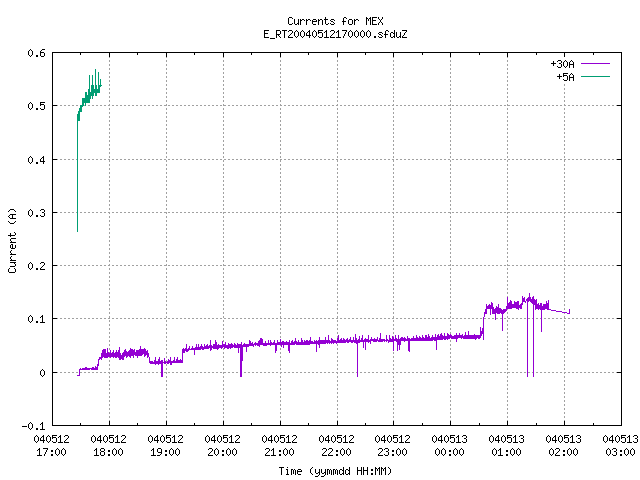Click the purple +30A legend line sample
640x480 pixels.
coord(595,64)
